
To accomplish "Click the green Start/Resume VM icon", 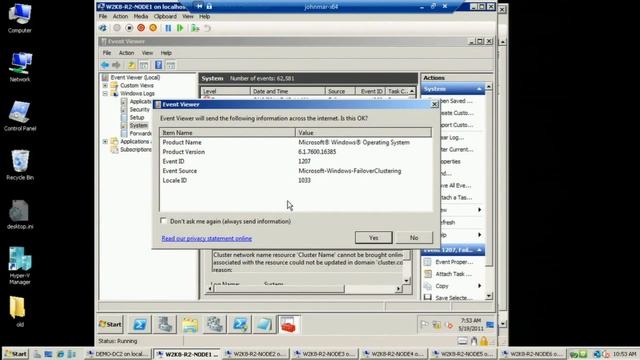I will (180, 28).
